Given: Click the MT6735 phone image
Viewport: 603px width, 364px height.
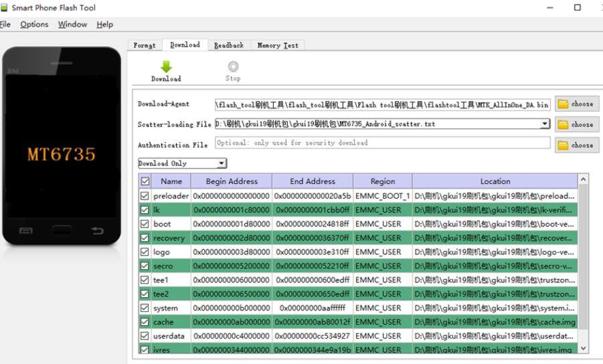Looking at the screenshot, I should [x=62, y=146].
